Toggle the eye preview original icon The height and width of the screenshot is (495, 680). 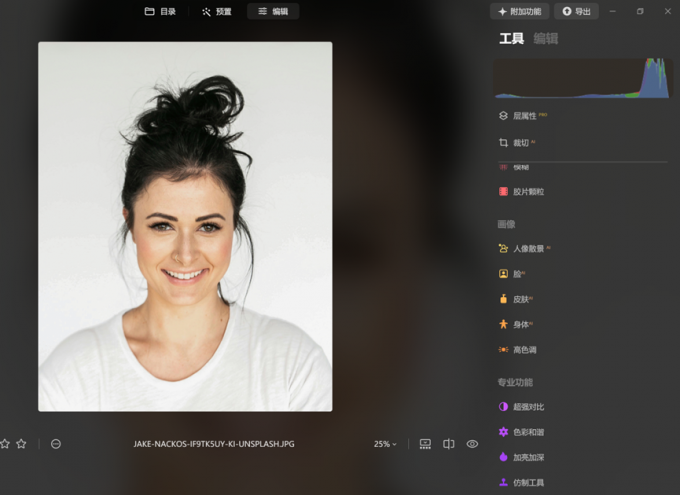(x=472, y=444)
